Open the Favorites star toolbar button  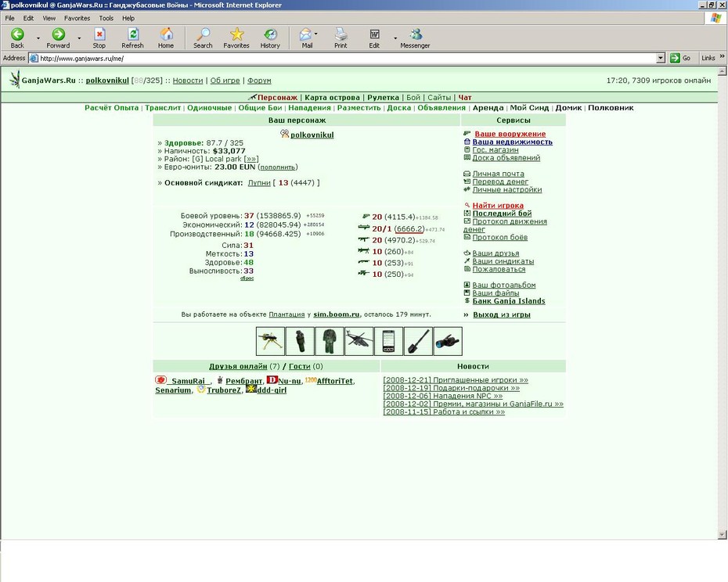coord(236,38)
